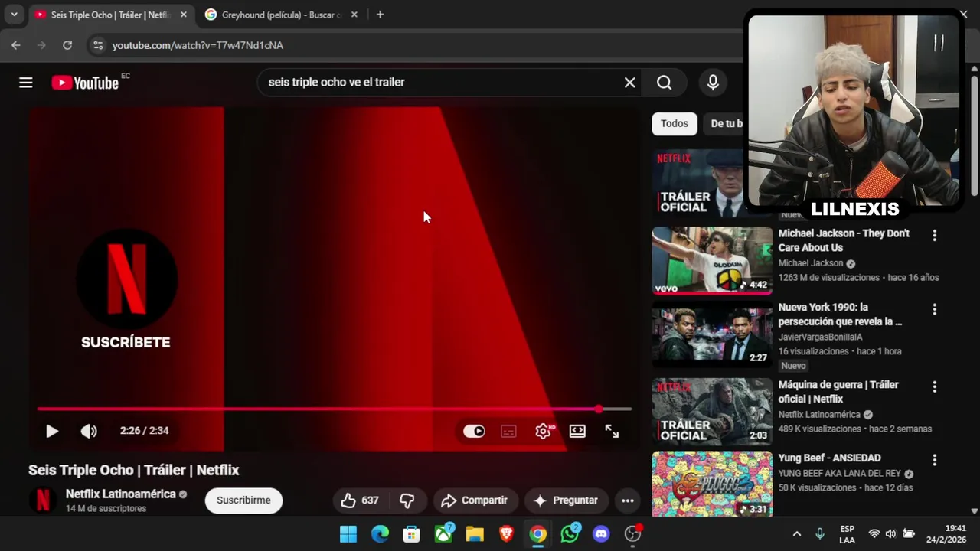Open Discord from taskbar
This screenshot has height=551, width=980.
(601, 534)
